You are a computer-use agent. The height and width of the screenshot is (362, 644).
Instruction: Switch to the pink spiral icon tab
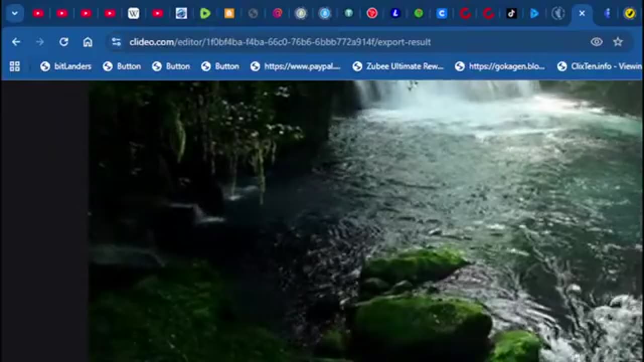pyautogui.click(x=277, y=14)
